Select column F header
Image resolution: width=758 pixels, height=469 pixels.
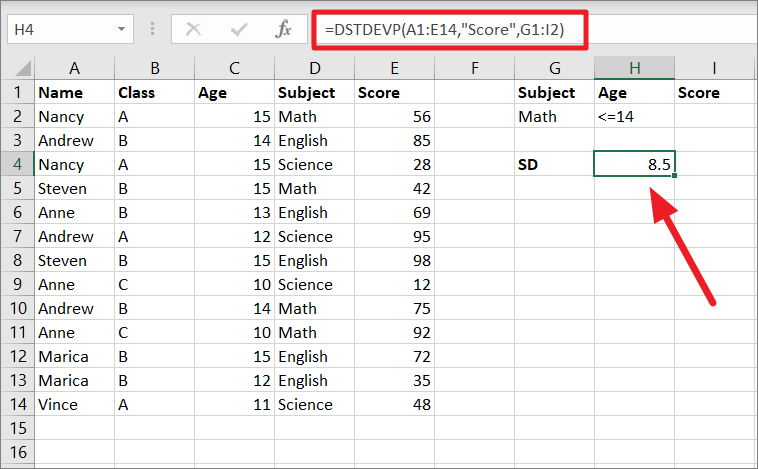[475, 68]
